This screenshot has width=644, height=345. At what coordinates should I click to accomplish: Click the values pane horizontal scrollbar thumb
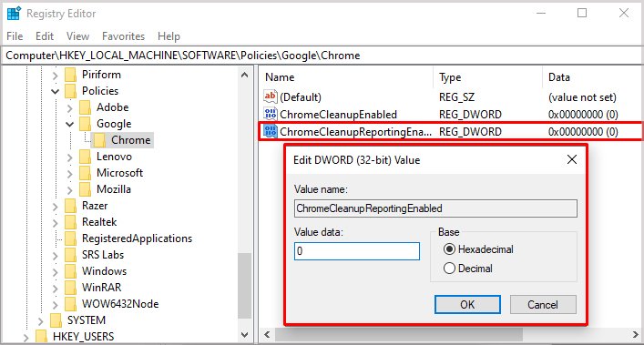pos(399,335)
